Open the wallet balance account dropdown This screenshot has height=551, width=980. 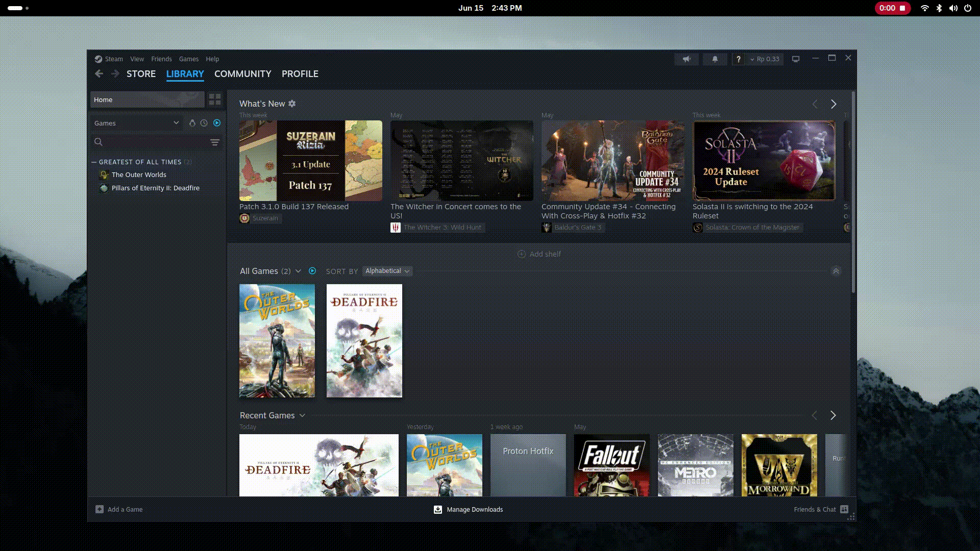coord(765,59)
